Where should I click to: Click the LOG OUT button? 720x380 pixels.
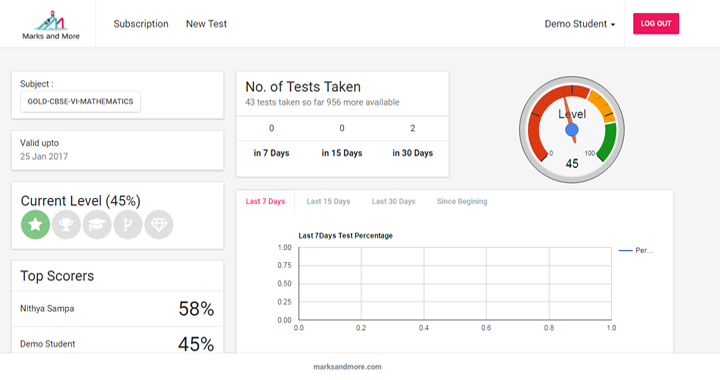656,23
